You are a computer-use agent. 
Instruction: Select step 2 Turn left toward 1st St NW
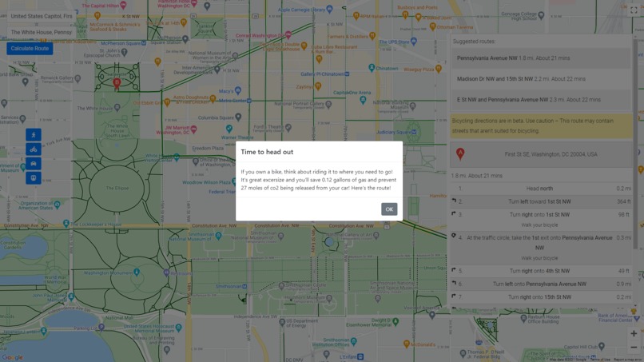pos(541,201)
